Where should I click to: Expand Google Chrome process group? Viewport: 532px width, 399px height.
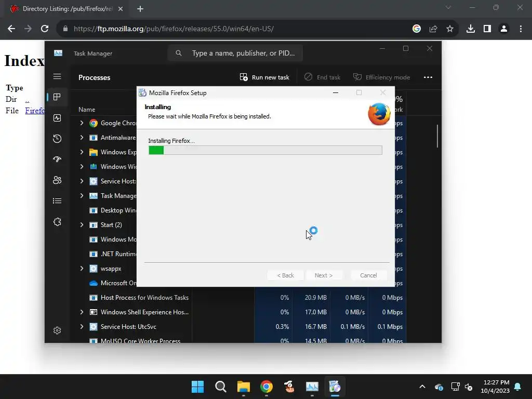tap(82, 123)
